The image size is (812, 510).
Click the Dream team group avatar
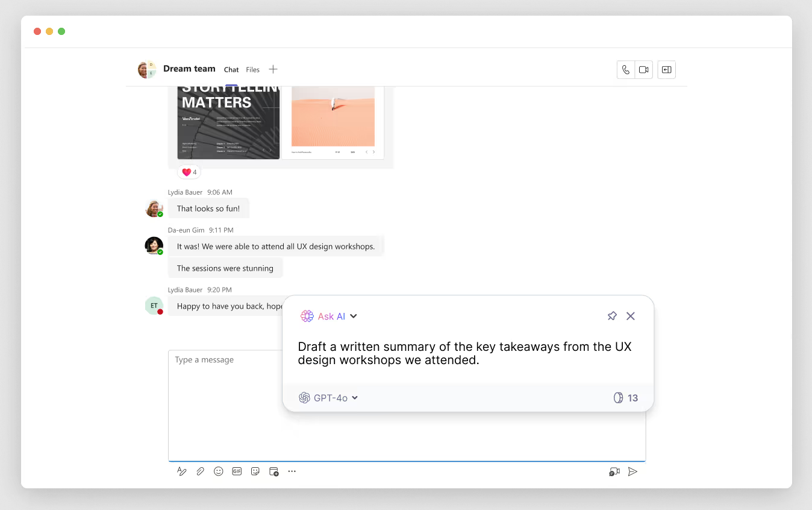tap(146, 69)
